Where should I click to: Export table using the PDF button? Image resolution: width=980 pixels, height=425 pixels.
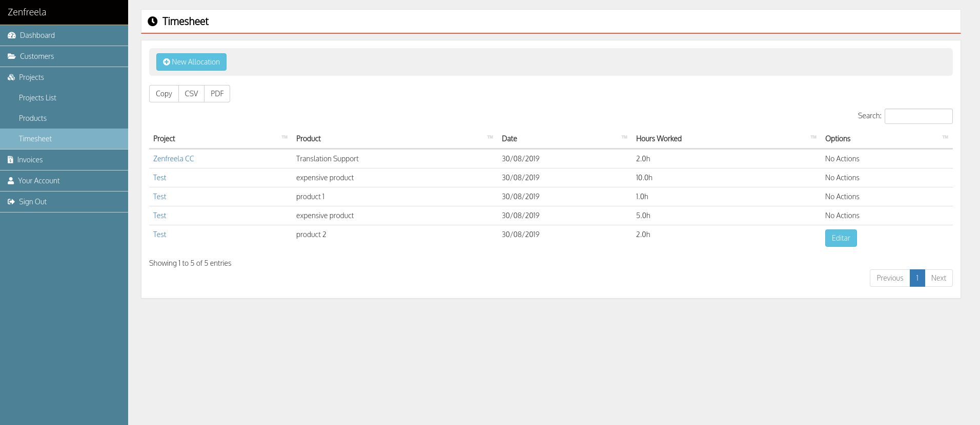(217, 94)
